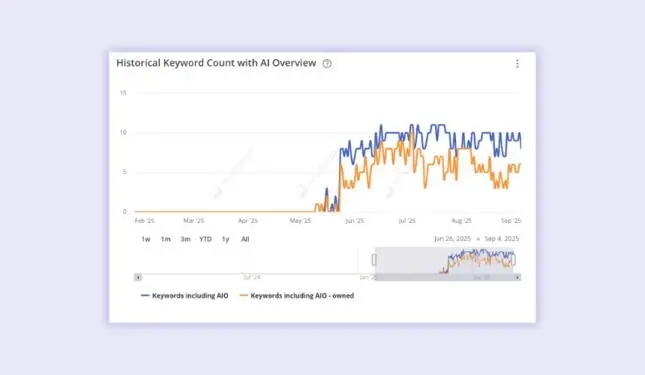The height and width of the screenshot is (375, 645).
Task: Toggle Keywords including AIO - owned legend series
Action: point(297,296)
